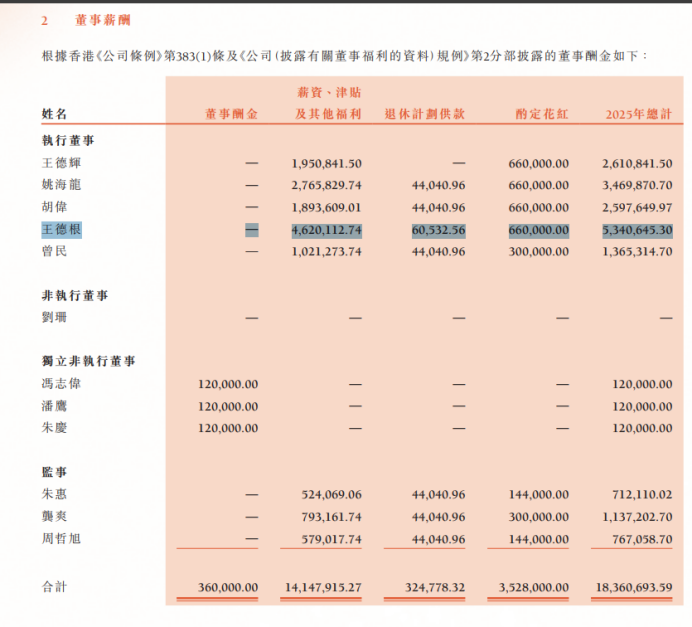This screenshot has width=692, height=627.
Task: Click the value 2,610,841.50
Action: click(x=637, y=164)
